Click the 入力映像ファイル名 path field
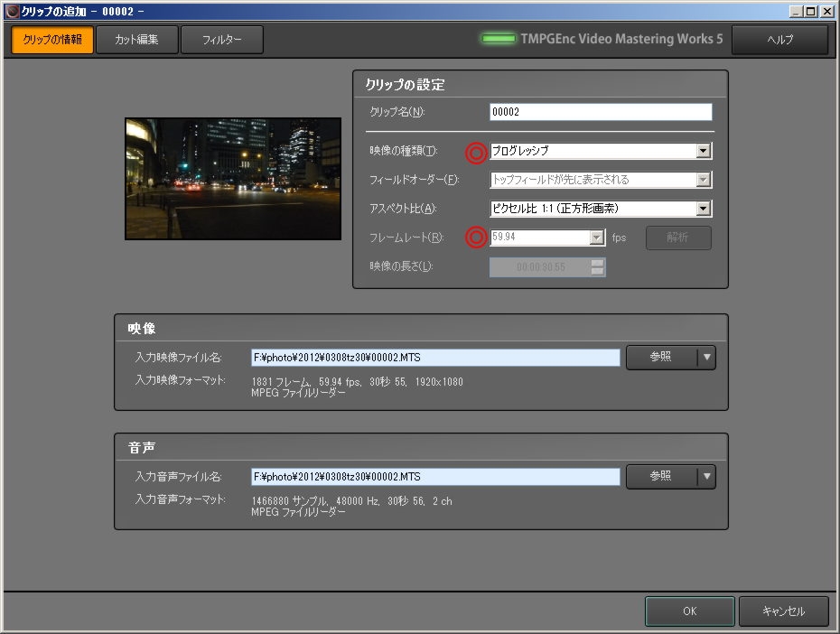Viewport: 840px width, 634px height. coord(435,358)
